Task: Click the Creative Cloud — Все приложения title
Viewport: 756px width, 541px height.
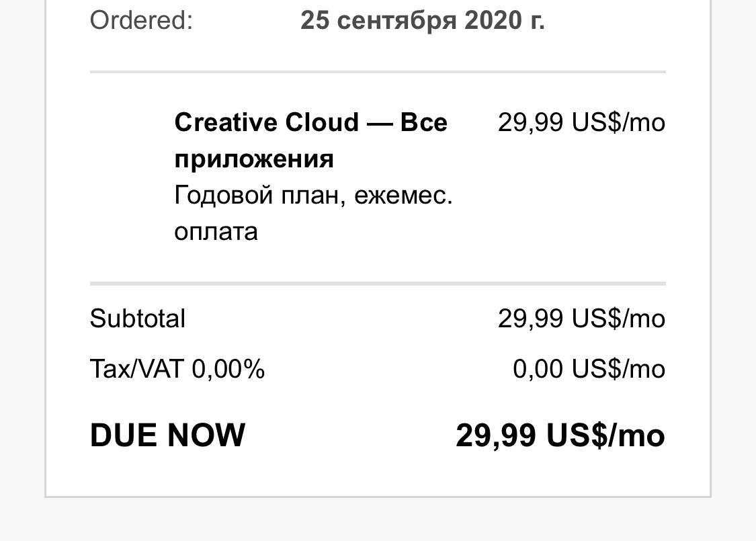Action: click(x=311, y=140)
